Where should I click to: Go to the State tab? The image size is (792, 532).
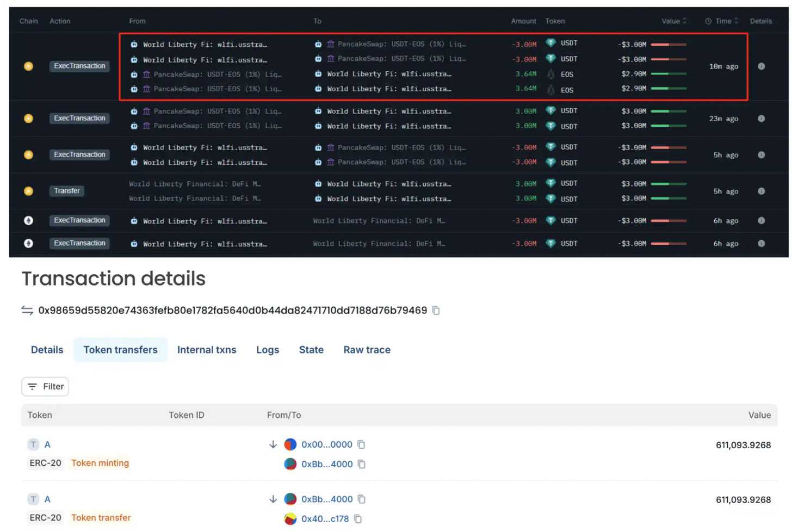coord(311,350)
